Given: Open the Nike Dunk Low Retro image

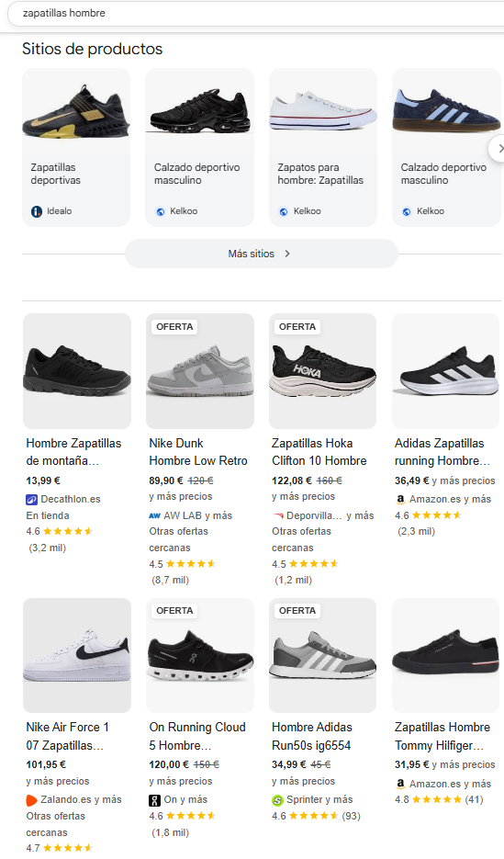Looking at the screenshot, I should pos(200,371).
